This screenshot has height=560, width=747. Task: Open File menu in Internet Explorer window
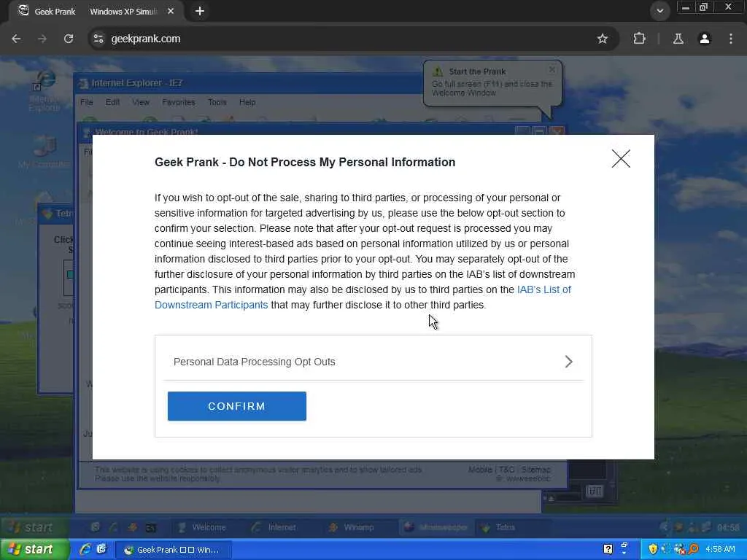[x=86, y=102]
